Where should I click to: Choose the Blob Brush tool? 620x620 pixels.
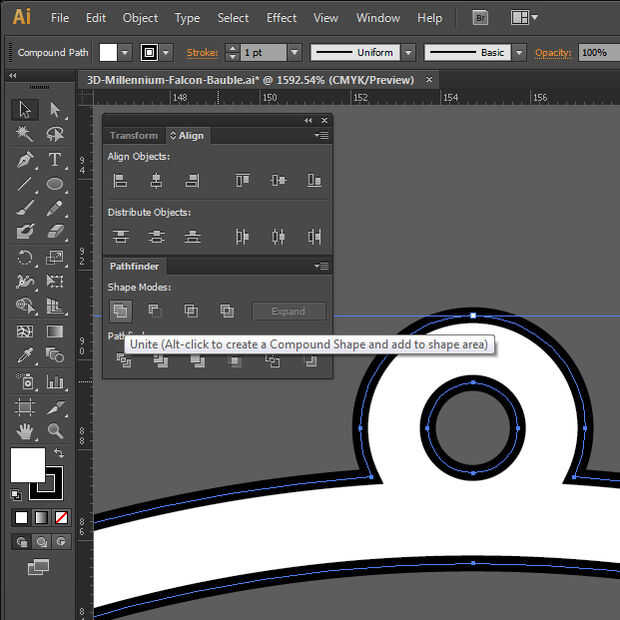click(x=25, y=232)
